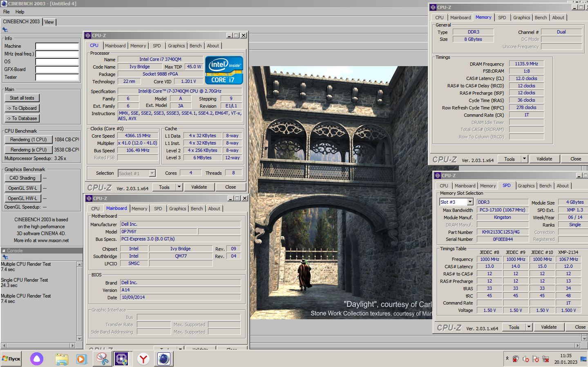Click Validate in the SPD window
588x367 pixels.
pyautogui.click(x=549, y=327)
